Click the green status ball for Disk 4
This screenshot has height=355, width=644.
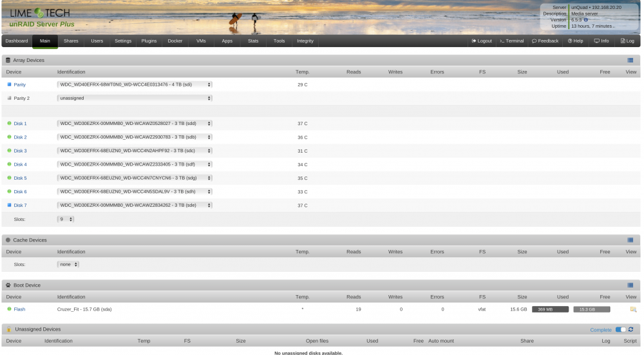tap(10, 164)
